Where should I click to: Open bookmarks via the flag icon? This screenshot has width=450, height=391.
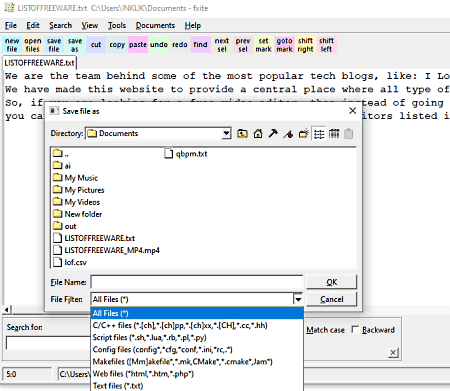(x=288, y=134)
